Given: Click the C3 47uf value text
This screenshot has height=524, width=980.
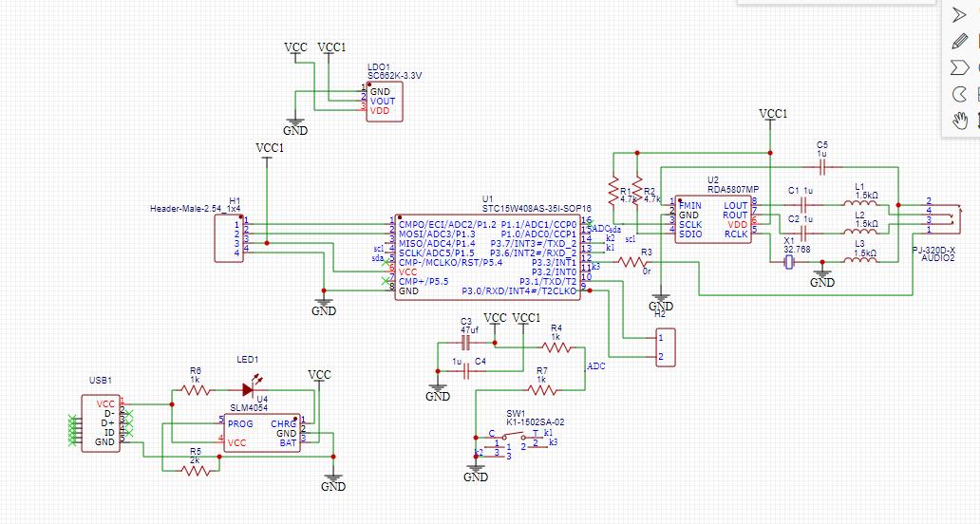Looking at the screenshot, I should 469,329.
